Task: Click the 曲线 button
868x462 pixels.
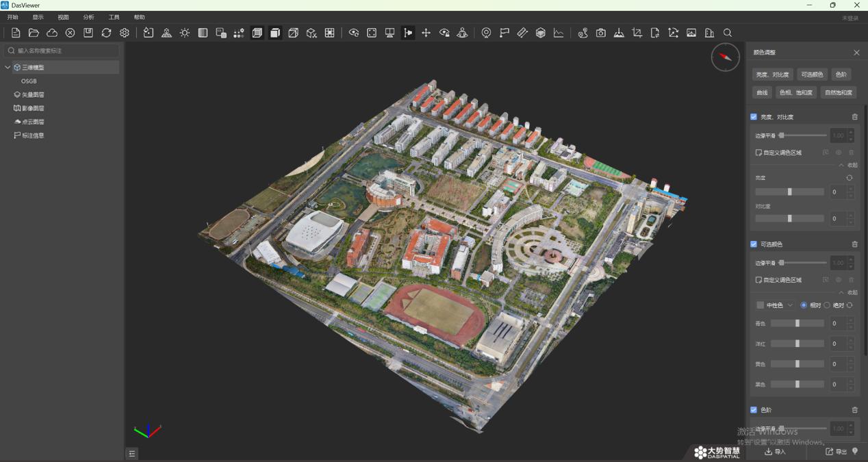Action: (x=762, y=92)
